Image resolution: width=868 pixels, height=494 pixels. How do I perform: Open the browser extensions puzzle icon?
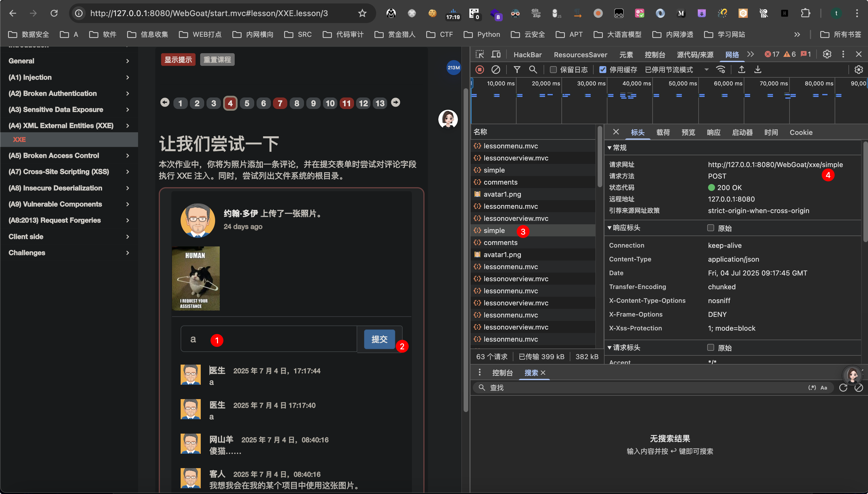click(805, 13)
